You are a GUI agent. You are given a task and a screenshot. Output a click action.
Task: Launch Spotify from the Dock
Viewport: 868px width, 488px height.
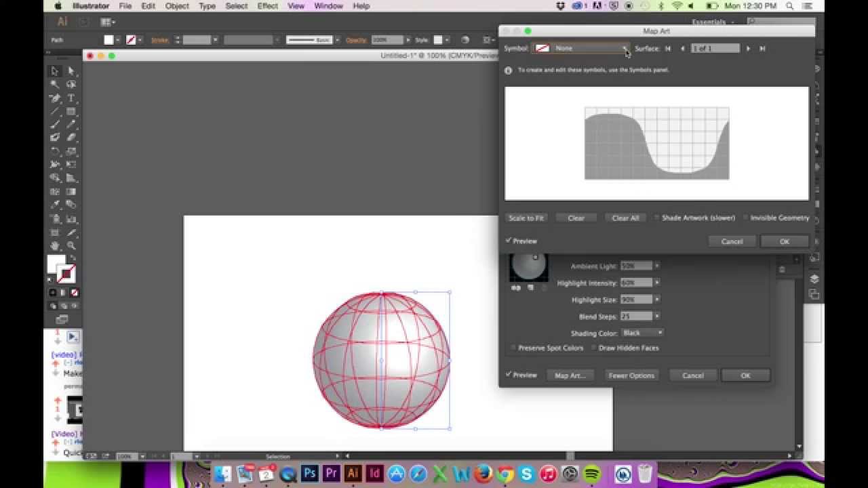click(592, 474)
